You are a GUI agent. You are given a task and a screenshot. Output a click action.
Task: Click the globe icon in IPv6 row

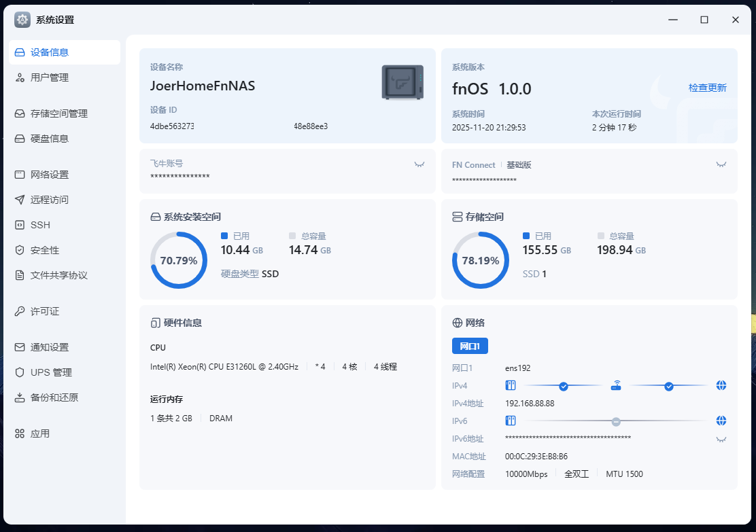[721, 421]
